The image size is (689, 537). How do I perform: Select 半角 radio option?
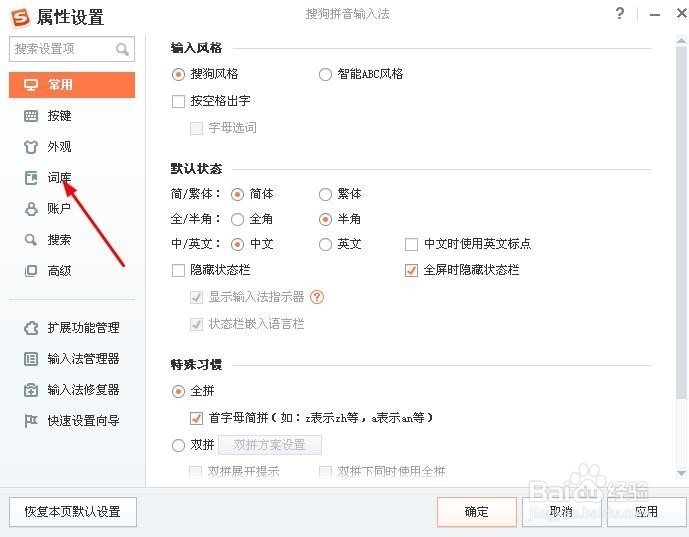pos(325,219)
